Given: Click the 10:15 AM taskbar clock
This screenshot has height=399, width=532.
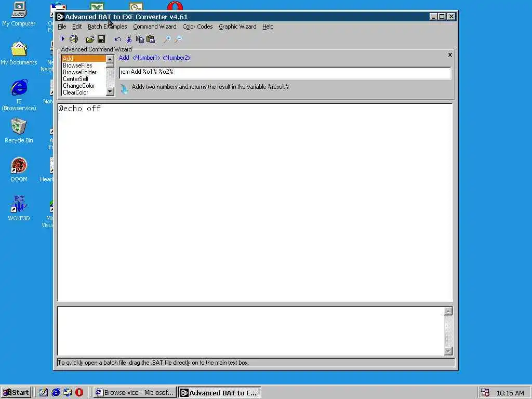Looking at the screenshot, I should click(510, 393).
